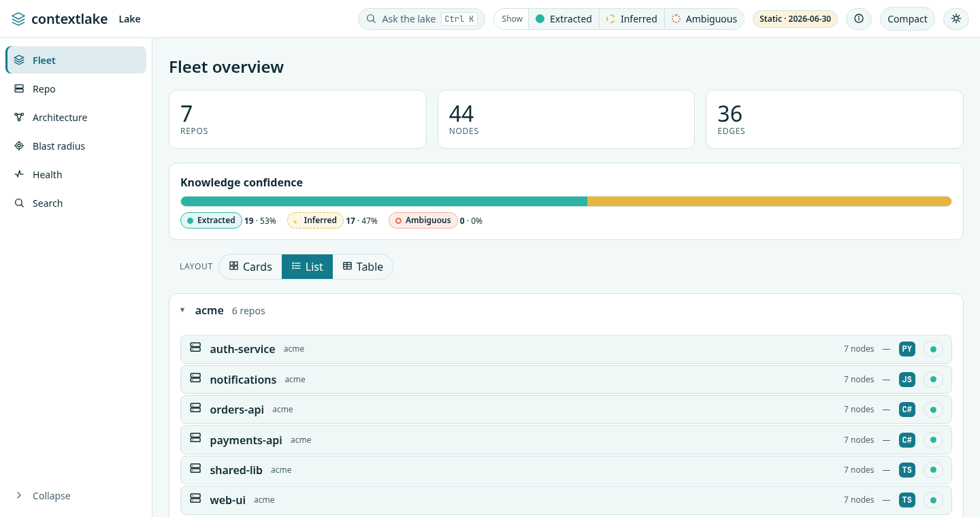
Task: Click the web-ui repo icon
Action: coord(195,499)
